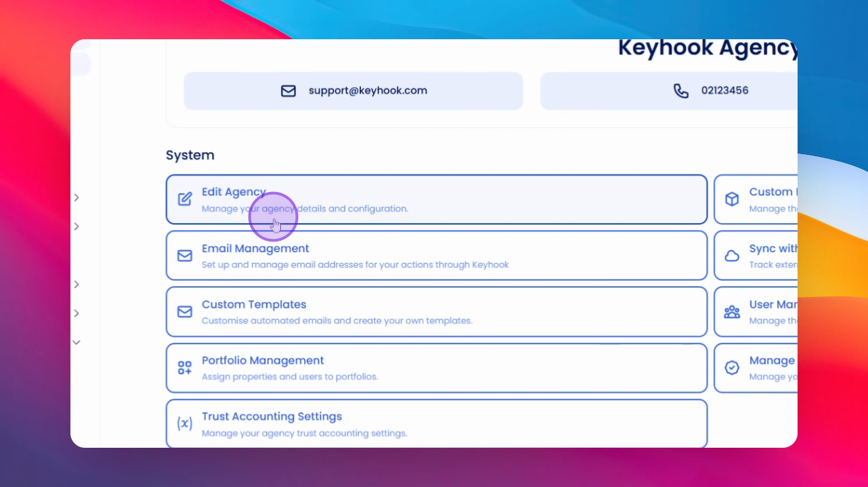Click the 02123456 phone number
Screen dimensions: 868x487
pos(724,91)
